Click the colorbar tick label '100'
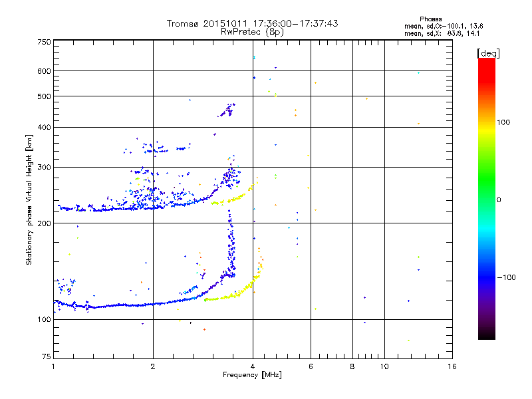This screenshot has width=532, height=399. point(503,122)
